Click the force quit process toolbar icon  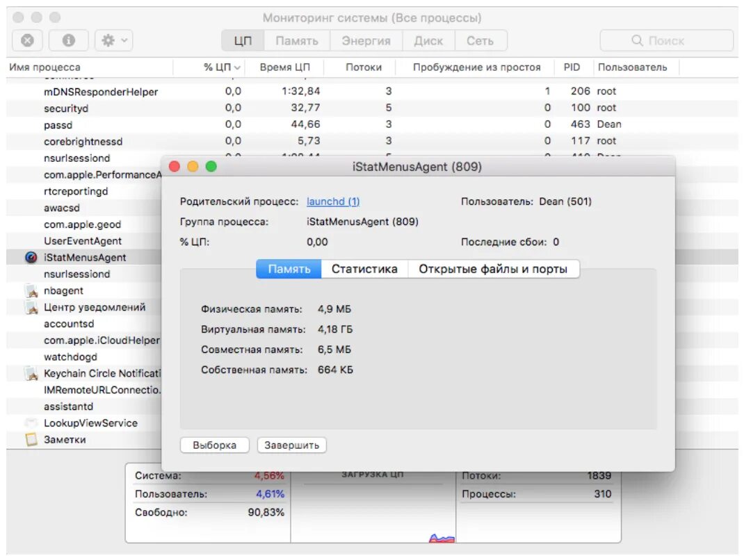point(28,41)
